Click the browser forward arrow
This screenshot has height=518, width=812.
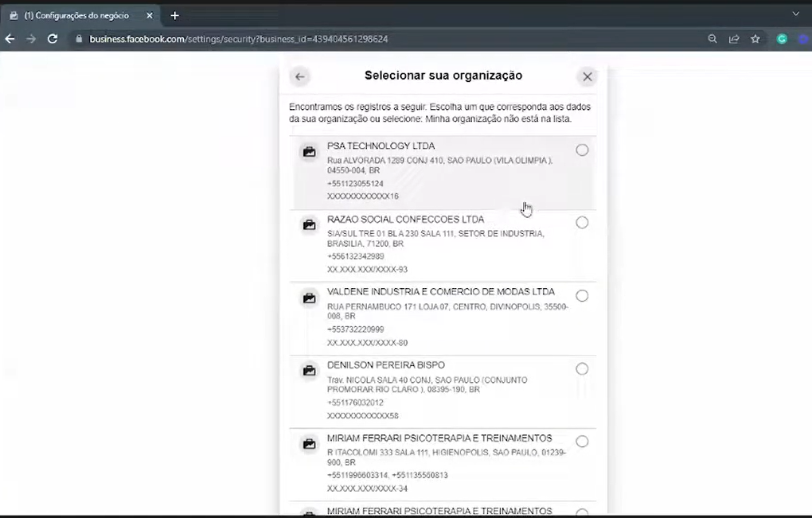pyautogui.click(x=31, y=39)
